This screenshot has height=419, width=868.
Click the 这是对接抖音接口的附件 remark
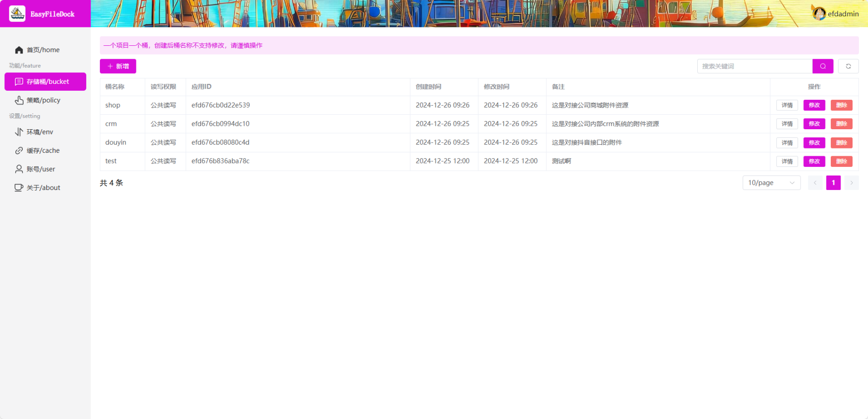point(587,142)
